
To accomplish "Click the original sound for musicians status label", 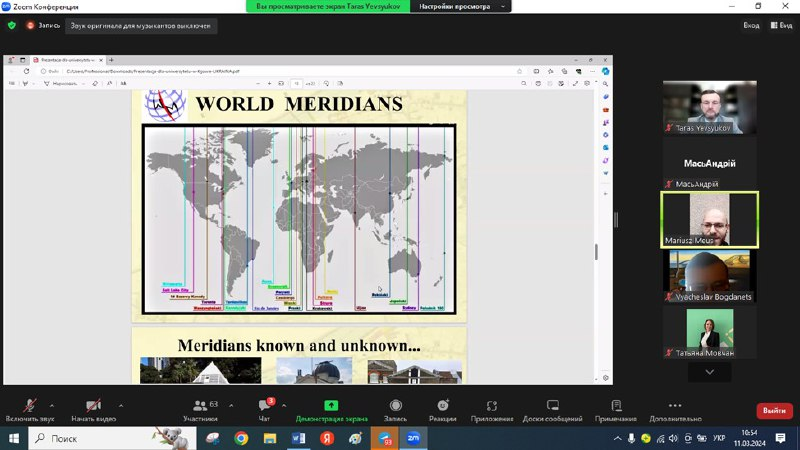I will (140, 26).
